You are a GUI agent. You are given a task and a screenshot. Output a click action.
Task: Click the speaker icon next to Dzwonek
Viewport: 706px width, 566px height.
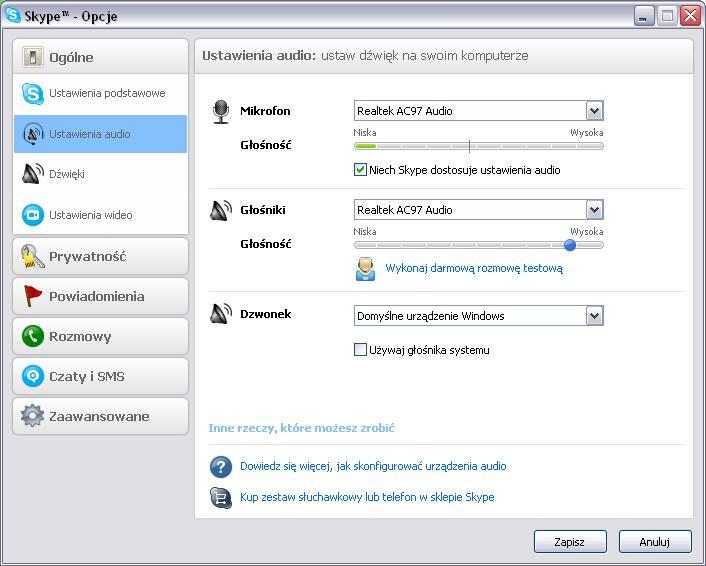click(x=221, y=314)
